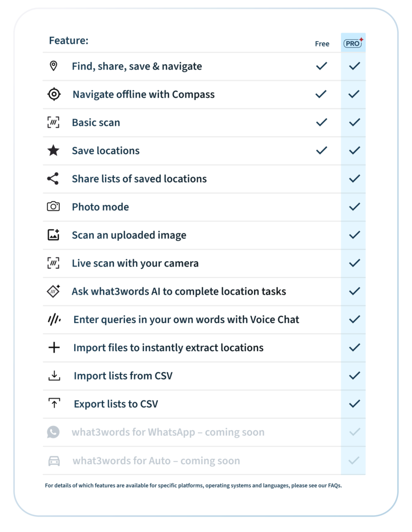Click the Free checkmark for Save locations
The image size is (412, 532).
tap(321, 150)
